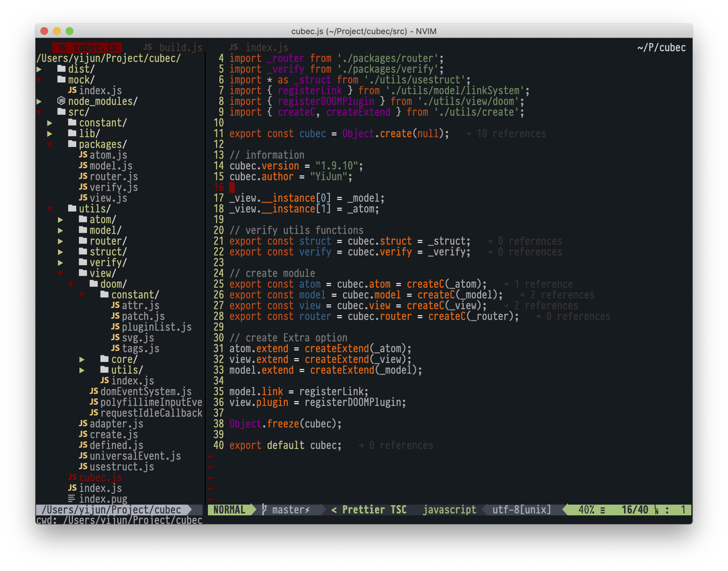Image resolution: width=728 pixels, height=571 pixels.
Task: Click the folder icon beside doom directory
Action: pyautogui.click(x=94, y=284)
